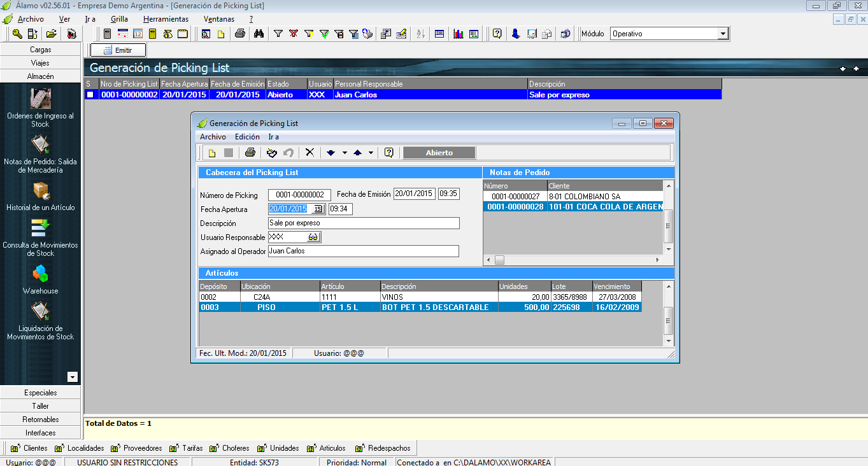Open Edición menu in picking dialog
This screenshot has width=868, height=466.
[247, 137]
